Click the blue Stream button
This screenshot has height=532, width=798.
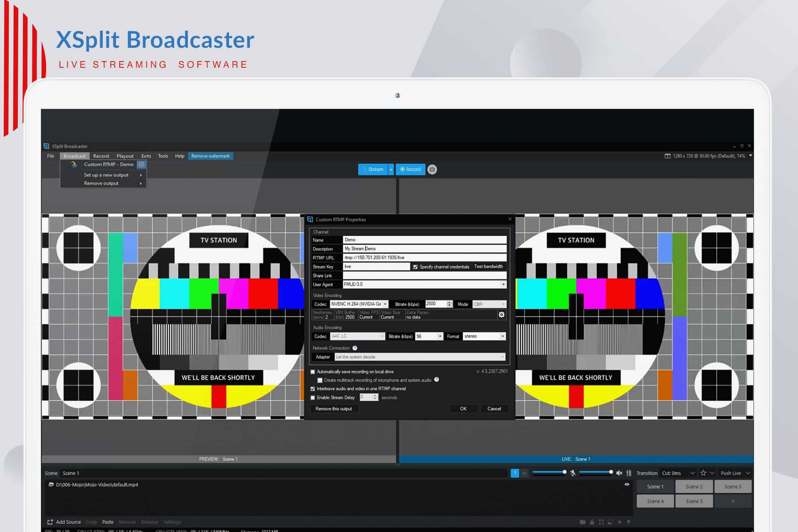[373, 169]
